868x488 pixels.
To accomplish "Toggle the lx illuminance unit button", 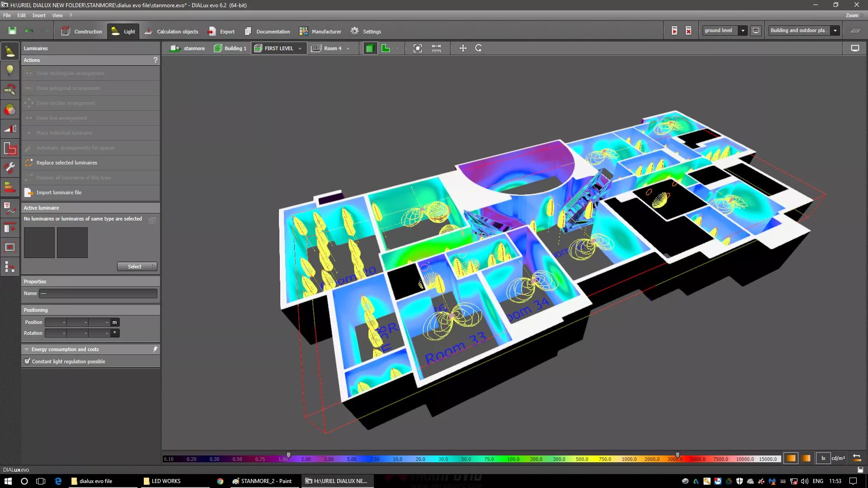I will (x=823, y=458).
